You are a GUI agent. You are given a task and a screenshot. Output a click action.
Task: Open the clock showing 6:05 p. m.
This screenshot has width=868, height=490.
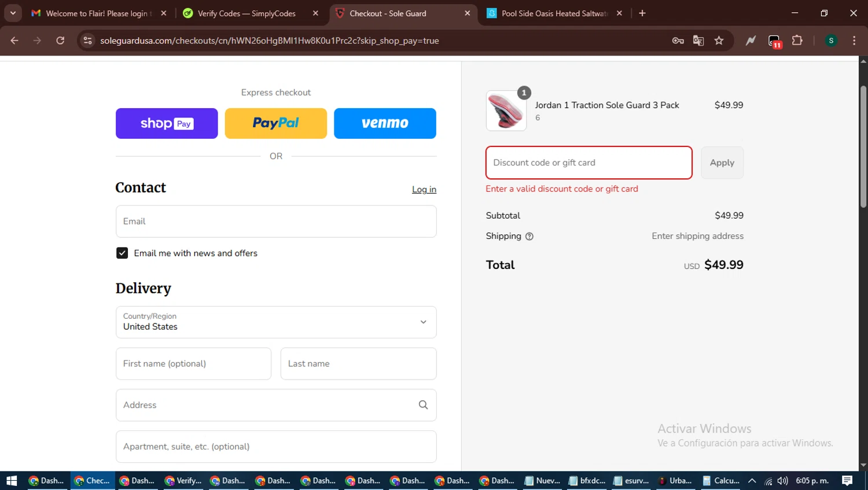pos(812,481)
